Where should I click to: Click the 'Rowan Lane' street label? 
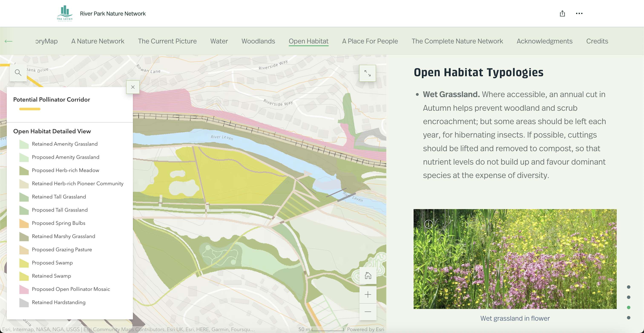[x=148, y=69]
